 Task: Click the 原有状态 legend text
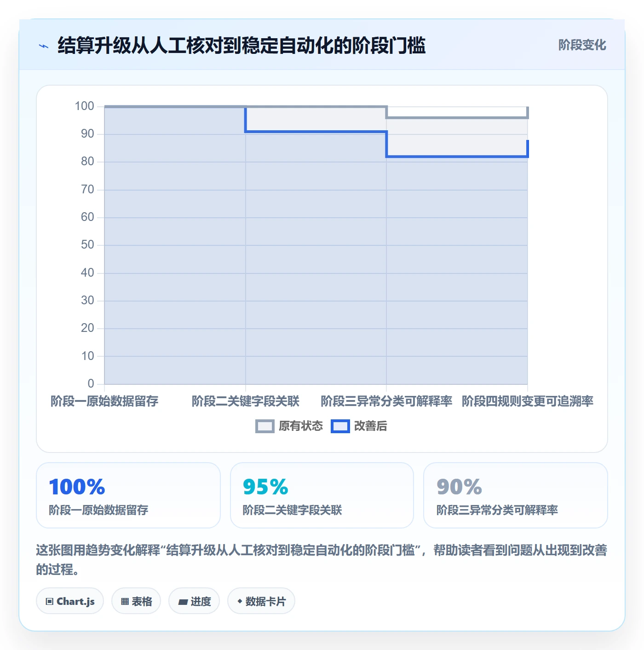(301, 426)
